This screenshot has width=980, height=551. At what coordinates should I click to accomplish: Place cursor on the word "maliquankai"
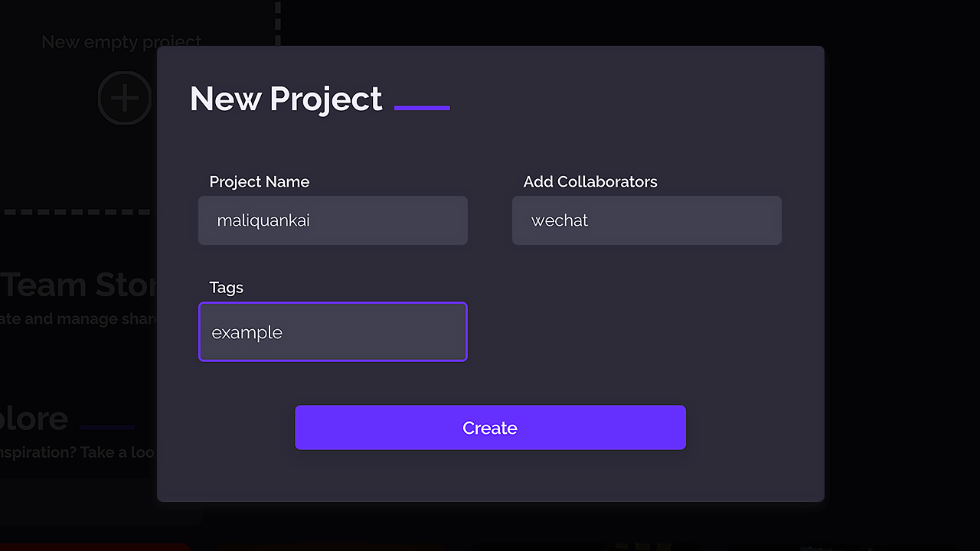click(x=263, y=220)
